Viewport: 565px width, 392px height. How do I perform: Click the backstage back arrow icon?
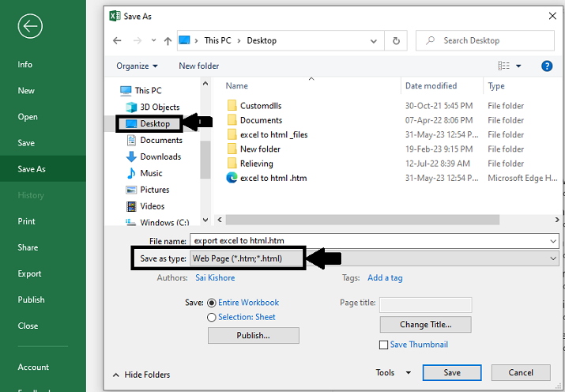[30, 27]
